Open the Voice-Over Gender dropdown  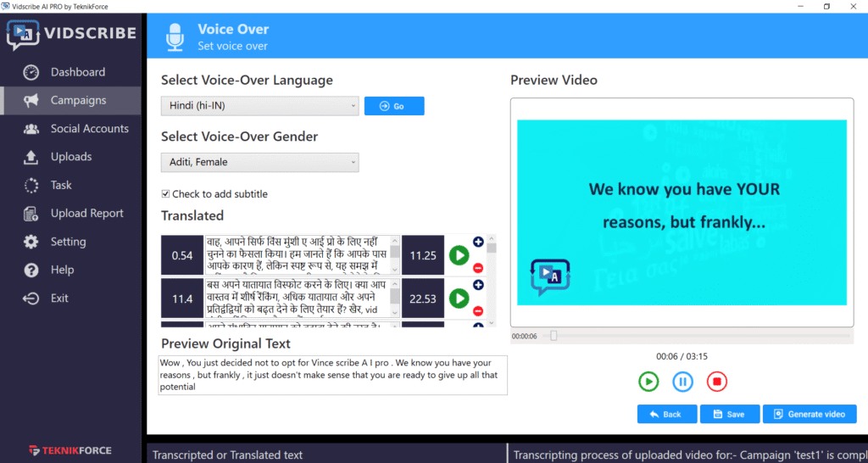(x=259, y=162)
